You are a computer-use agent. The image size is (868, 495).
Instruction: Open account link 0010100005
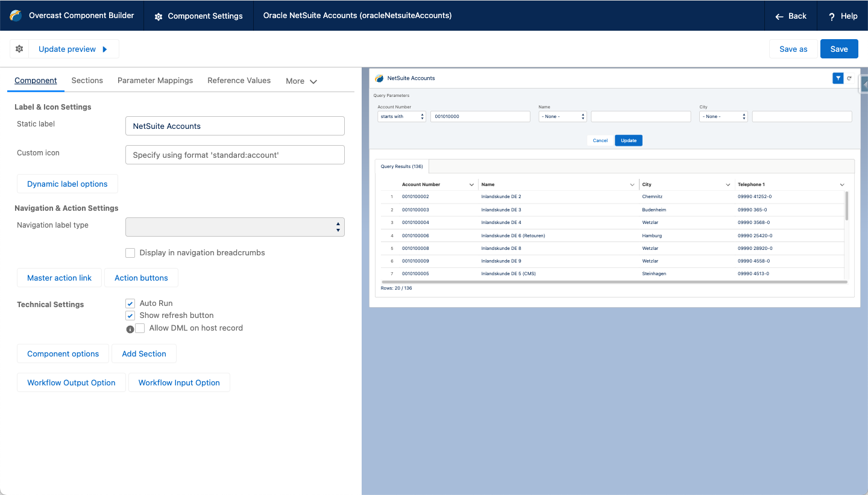415,274
